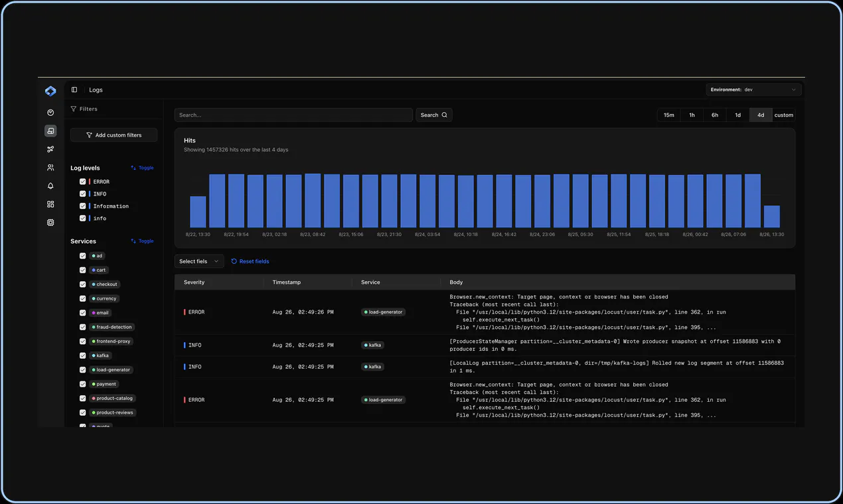Click the blue app logo icon
The height and width of the screenshot is (504, 843).
[50, 91]
